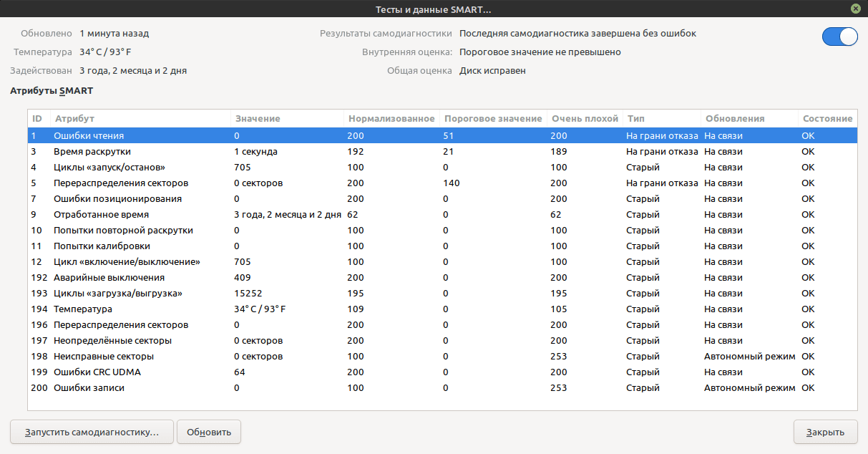This screenshot has width=868, height=454.
Task: Select the Отработанное время attribute row
Action: tap(97, 214)
